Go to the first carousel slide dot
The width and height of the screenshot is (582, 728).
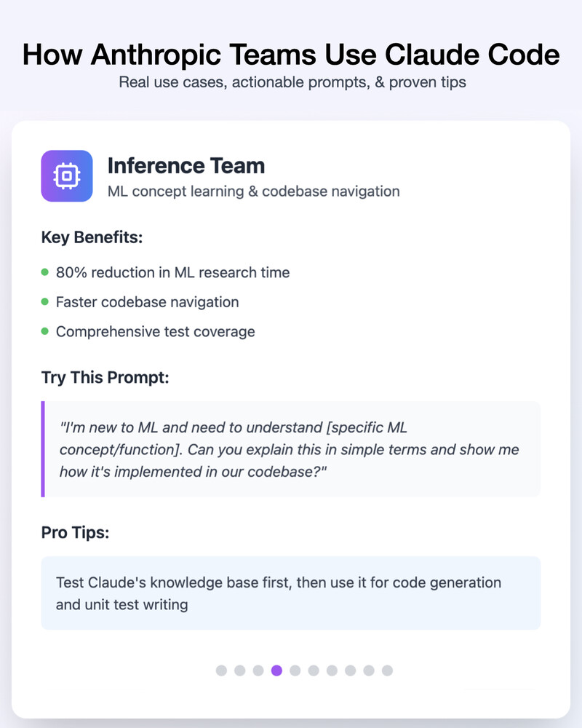[x=221, y=670]
